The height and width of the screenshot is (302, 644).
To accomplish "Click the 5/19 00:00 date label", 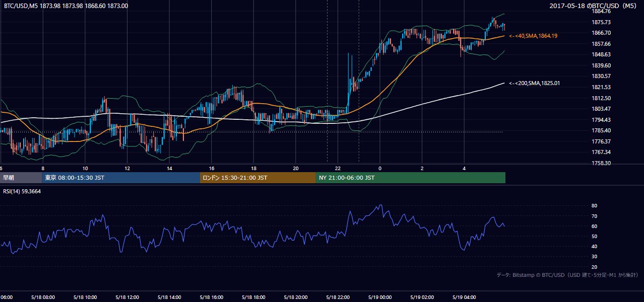I will coord(380,297).
